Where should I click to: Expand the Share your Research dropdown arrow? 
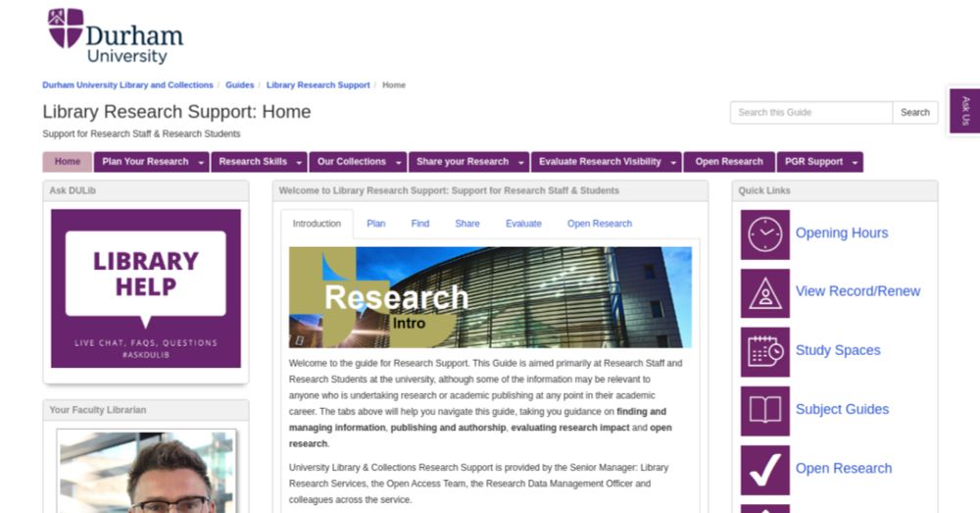[521, 162]
